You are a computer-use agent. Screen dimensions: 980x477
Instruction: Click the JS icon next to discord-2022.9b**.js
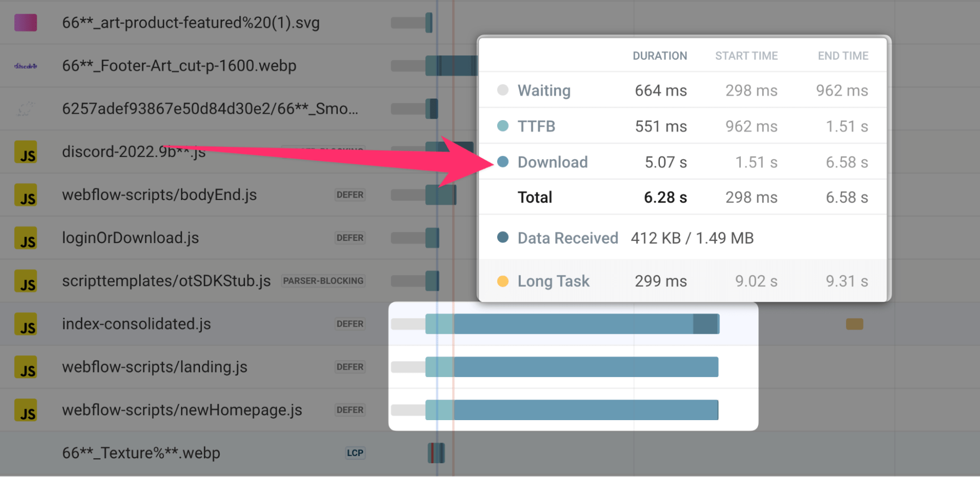(26, 152)
